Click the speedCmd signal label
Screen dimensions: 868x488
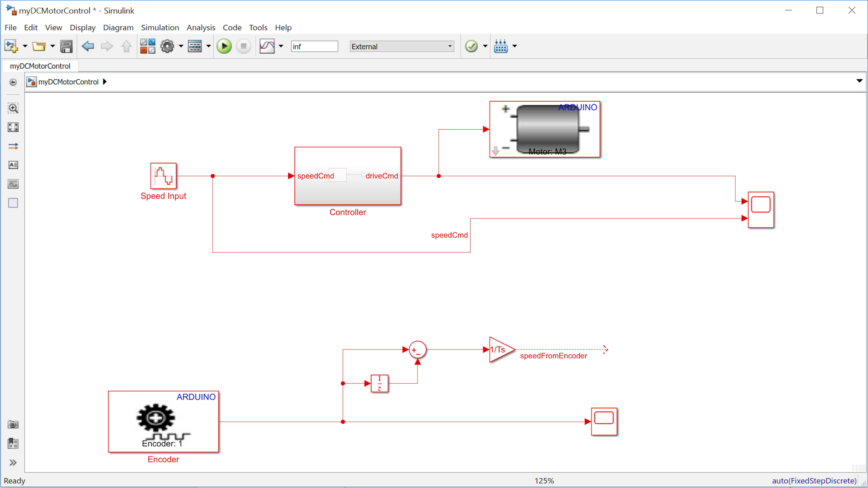449,235
